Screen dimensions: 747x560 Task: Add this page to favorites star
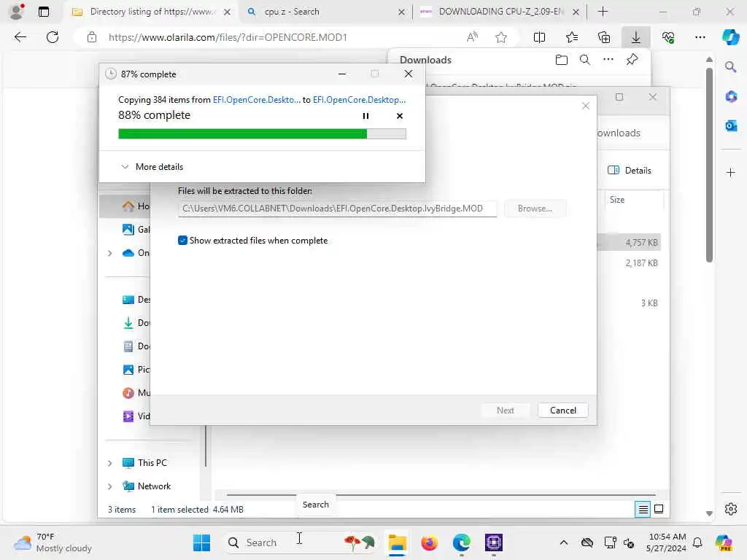[x=500, y=37]
